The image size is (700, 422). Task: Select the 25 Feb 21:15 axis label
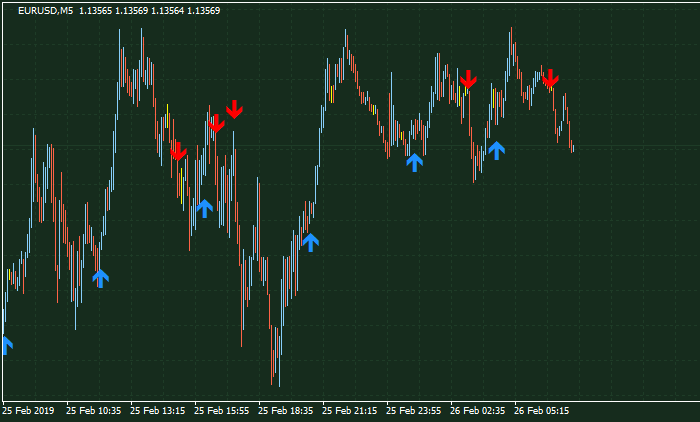coord(350,410)
